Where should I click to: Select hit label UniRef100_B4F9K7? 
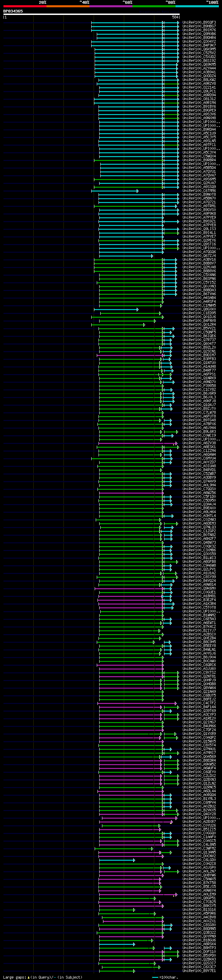click(199, 45)
